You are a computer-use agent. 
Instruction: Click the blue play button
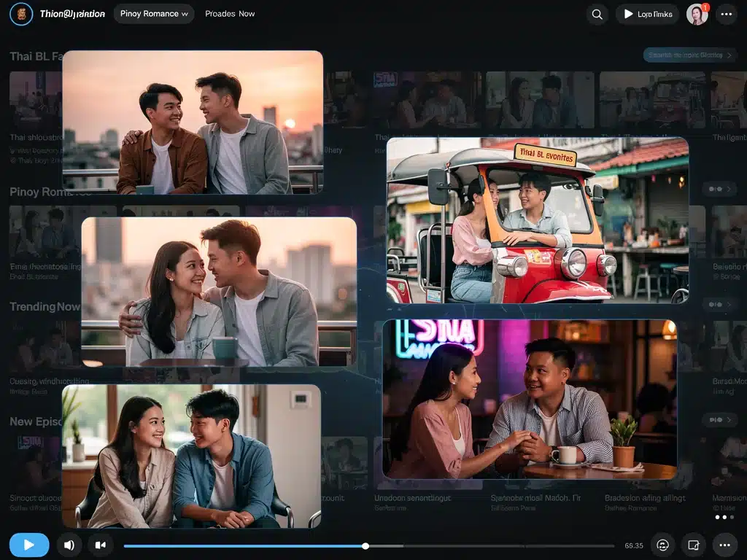(29, 545)
